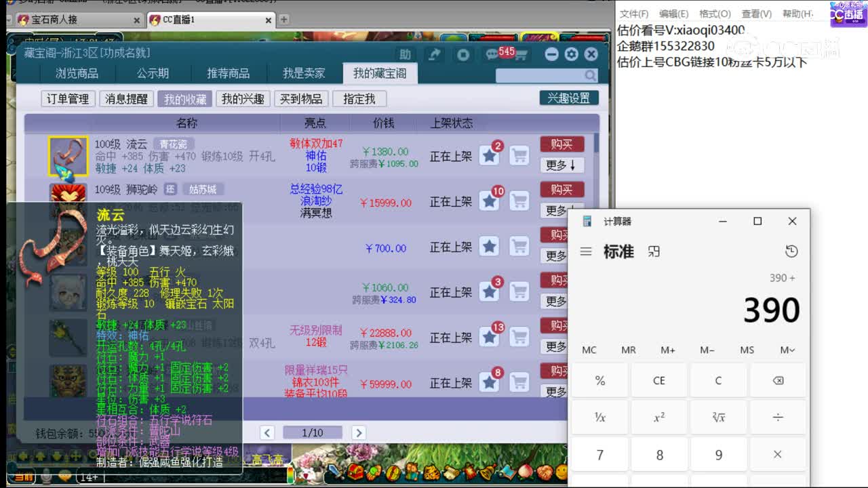
Task: Switch to 公示期 tab
Action: tap(153, 73)
